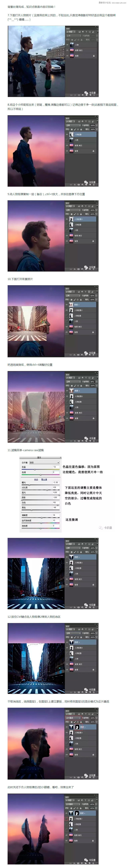Click add-mask icon in step 12 Layers panel
128x868 pixels.
[79, 692]
